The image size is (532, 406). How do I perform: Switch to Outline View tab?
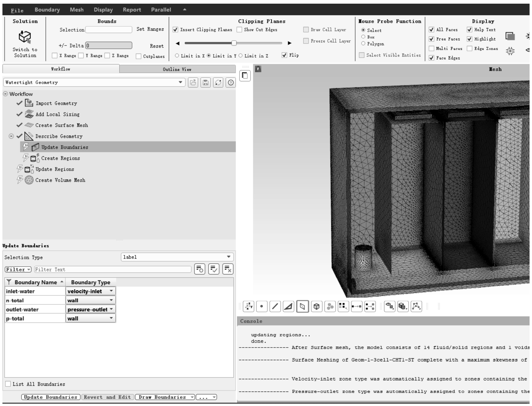coord(177,69)
